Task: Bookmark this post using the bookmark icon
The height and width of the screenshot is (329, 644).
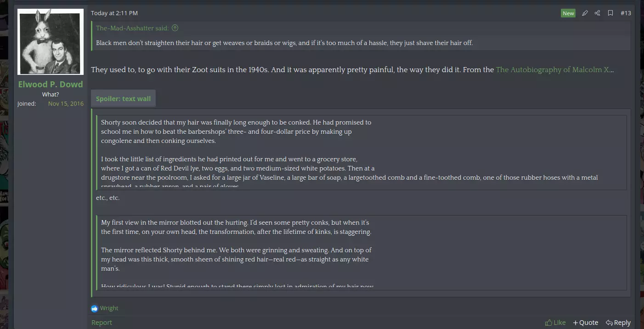Action: pos(610,13)
